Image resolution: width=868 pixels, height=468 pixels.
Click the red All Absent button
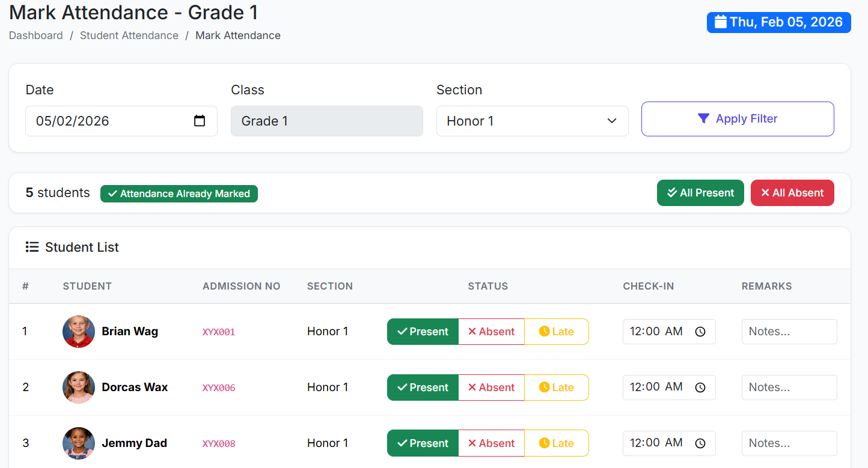point(792,193)
